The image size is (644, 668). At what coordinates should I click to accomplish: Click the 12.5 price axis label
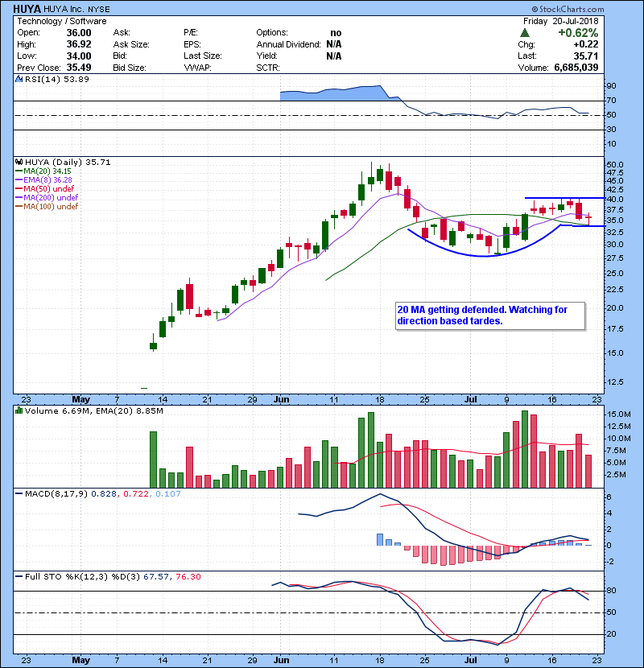615,382
